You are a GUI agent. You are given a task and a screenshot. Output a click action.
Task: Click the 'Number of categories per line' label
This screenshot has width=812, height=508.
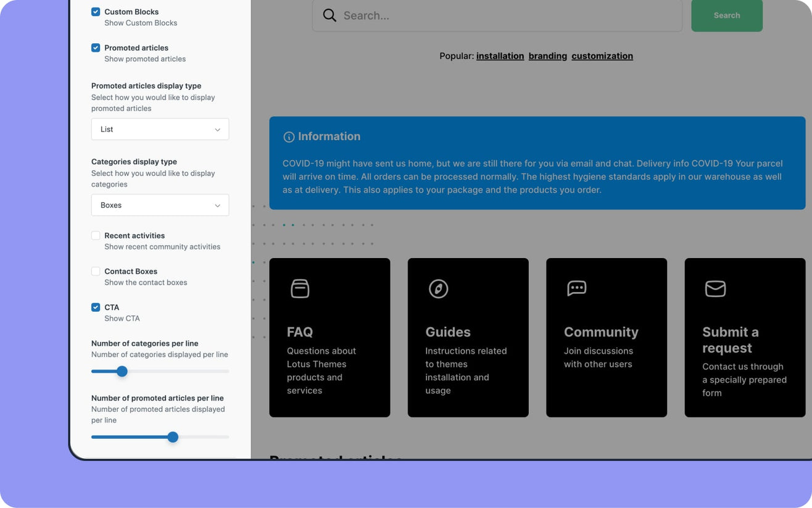point(145,343)
